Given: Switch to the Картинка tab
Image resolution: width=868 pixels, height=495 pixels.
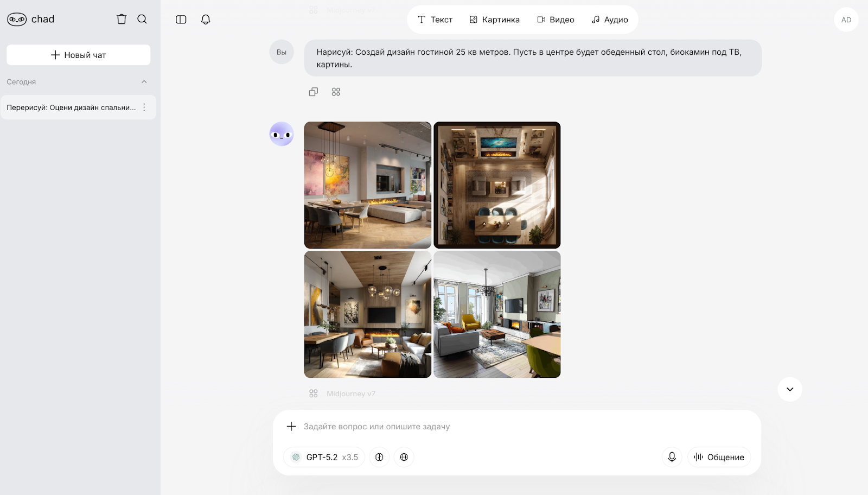Looking at the screenshot, I should (495, 20).
